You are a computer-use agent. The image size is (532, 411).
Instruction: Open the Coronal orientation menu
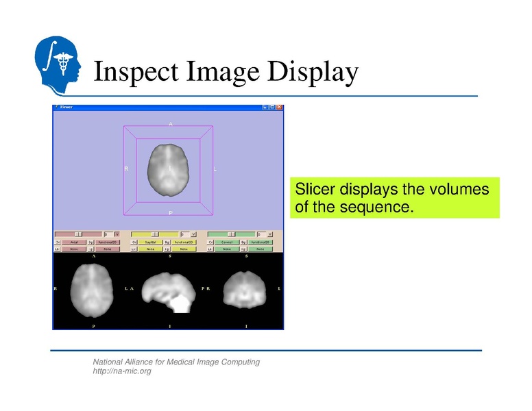tap(227, 242)
